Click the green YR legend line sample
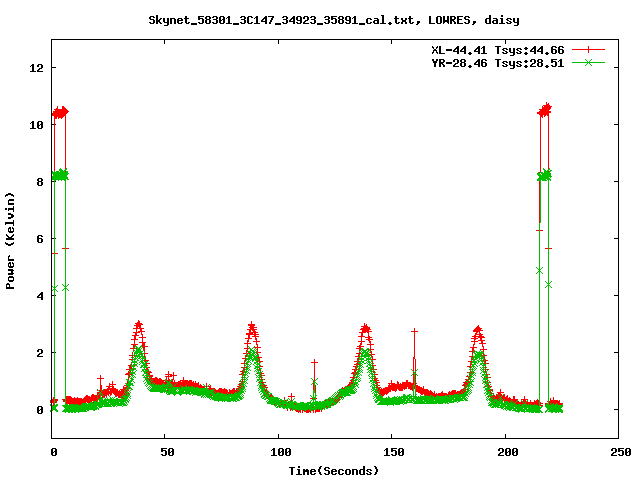The height and width of the screenshot is (480, 640). point(588,62)
